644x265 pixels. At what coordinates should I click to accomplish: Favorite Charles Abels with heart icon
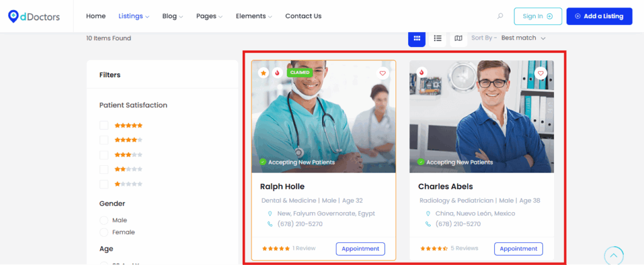point(540,73)
